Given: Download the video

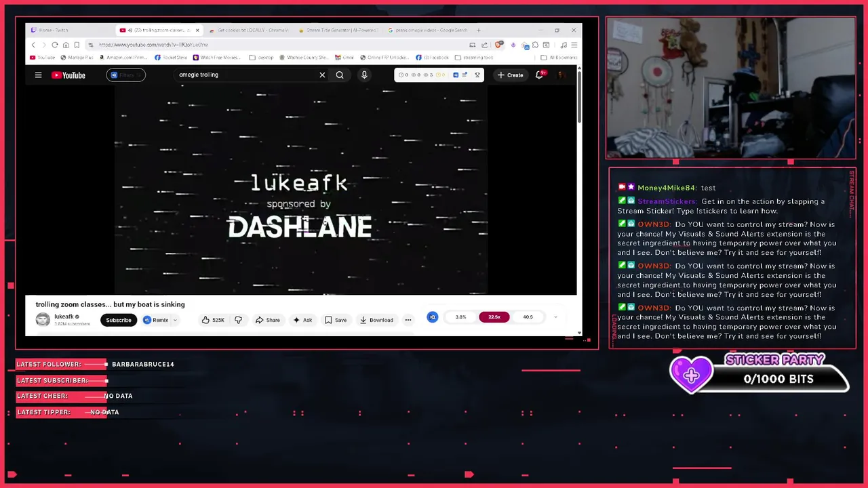Looking at the screenshot, I should point(376,320).
